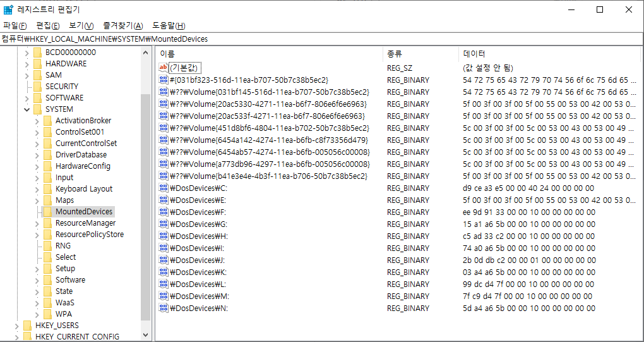
Task: Click binary icon of \DosDevices\F: value
Action: pos(164,212)
